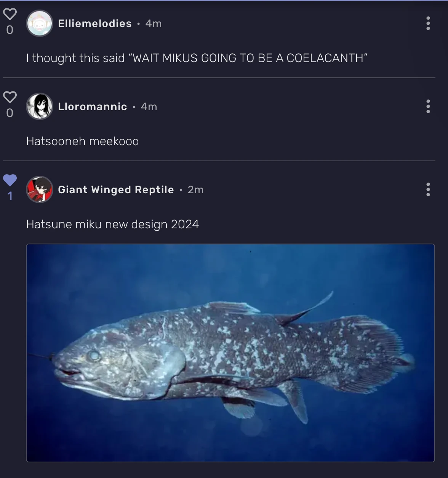Open the options menu for Lloromannic's comment

coord(429,106)
